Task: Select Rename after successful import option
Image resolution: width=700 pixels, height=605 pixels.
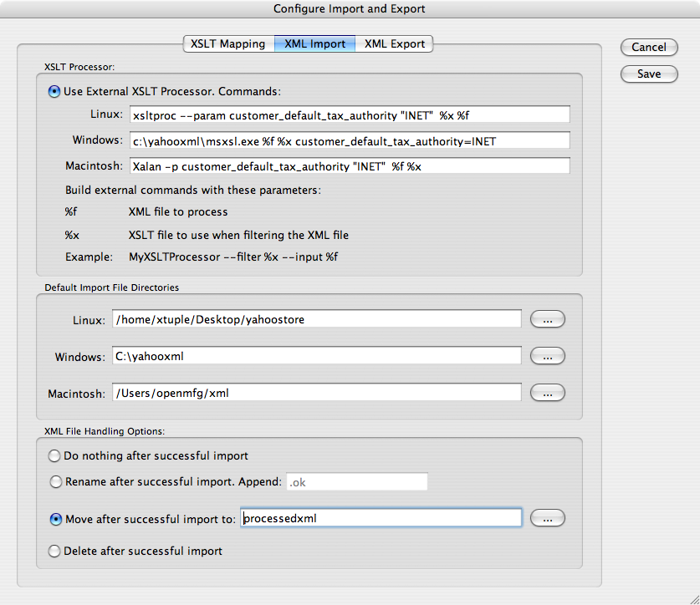Action: [x=55, y=481]
